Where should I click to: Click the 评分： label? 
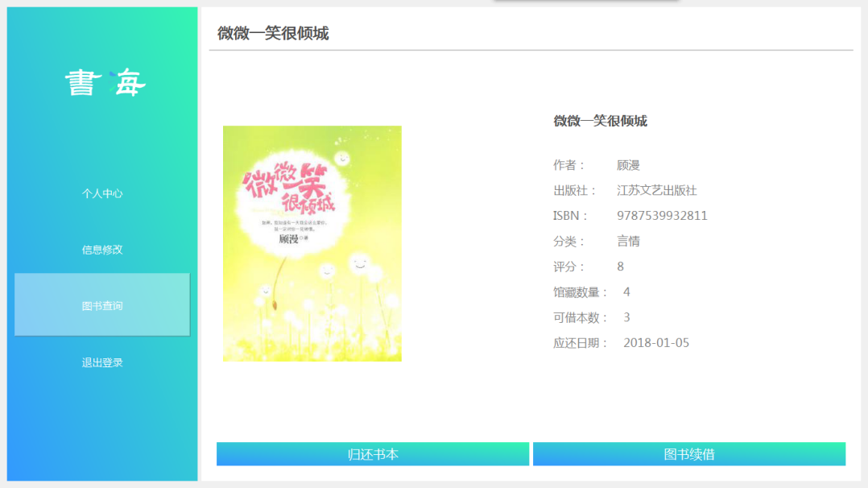[x=569, y=267]
